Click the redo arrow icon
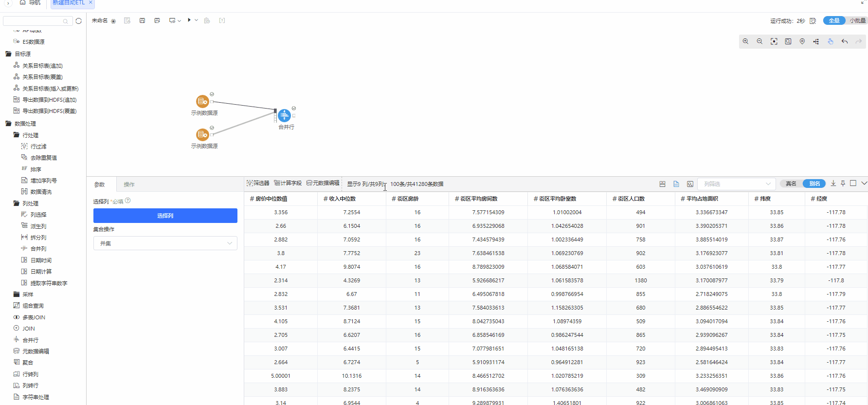The image size is (868, 405). coord(859,41)
